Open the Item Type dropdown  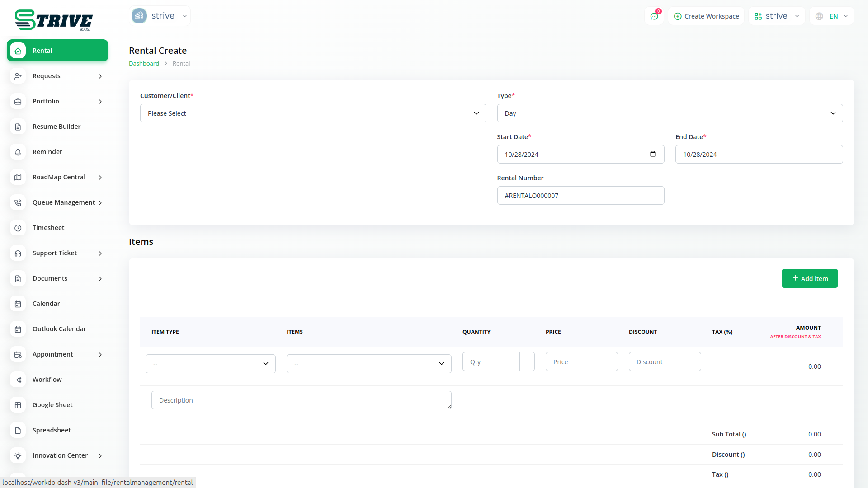pyautogui.click(x=210, y=364)
